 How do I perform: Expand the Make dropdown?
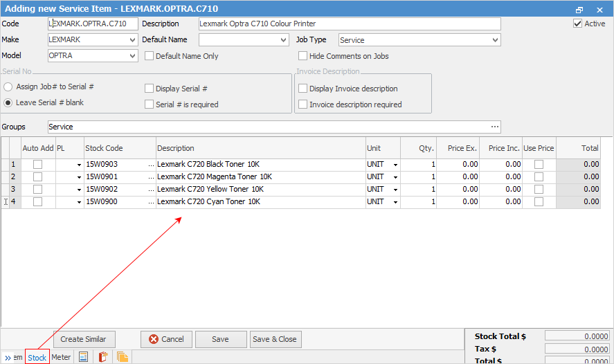pos(132,40)
